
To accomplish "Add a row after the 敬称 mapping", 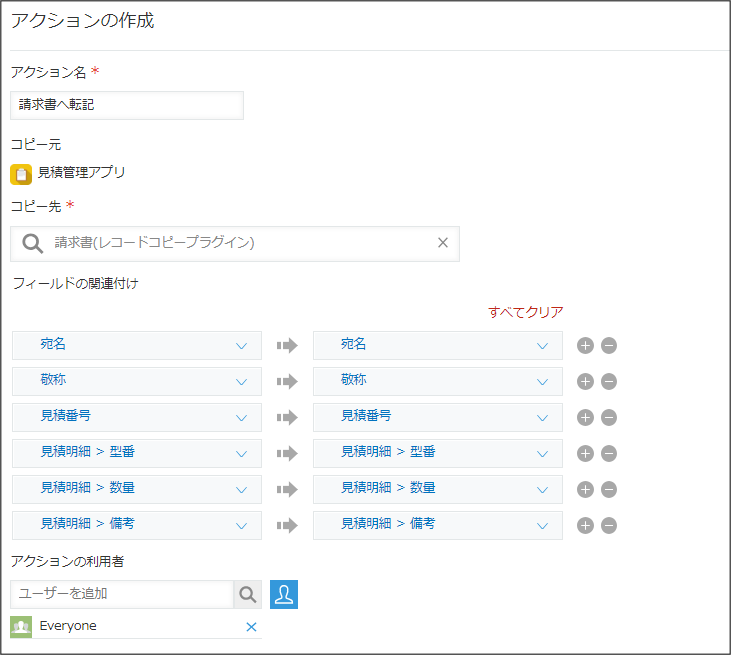I will tap(586, 382).
